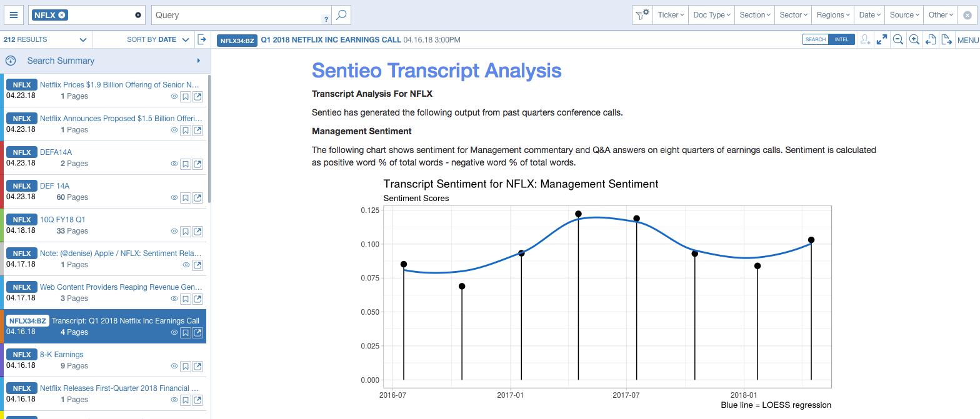This screenshot has width=980, height=419.
Task: Expand the Doc Type filter dropdown
Action: [x=712, y=15]
